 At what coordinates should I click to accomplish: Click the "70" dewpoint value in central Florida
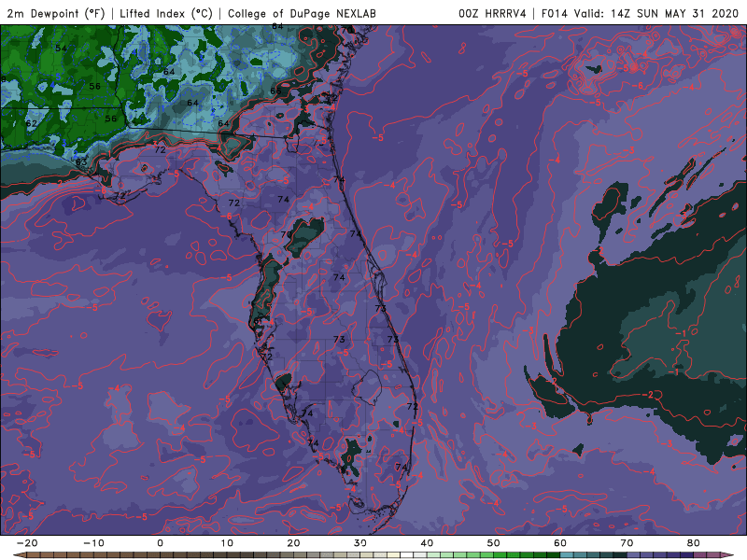click(286, 234)
